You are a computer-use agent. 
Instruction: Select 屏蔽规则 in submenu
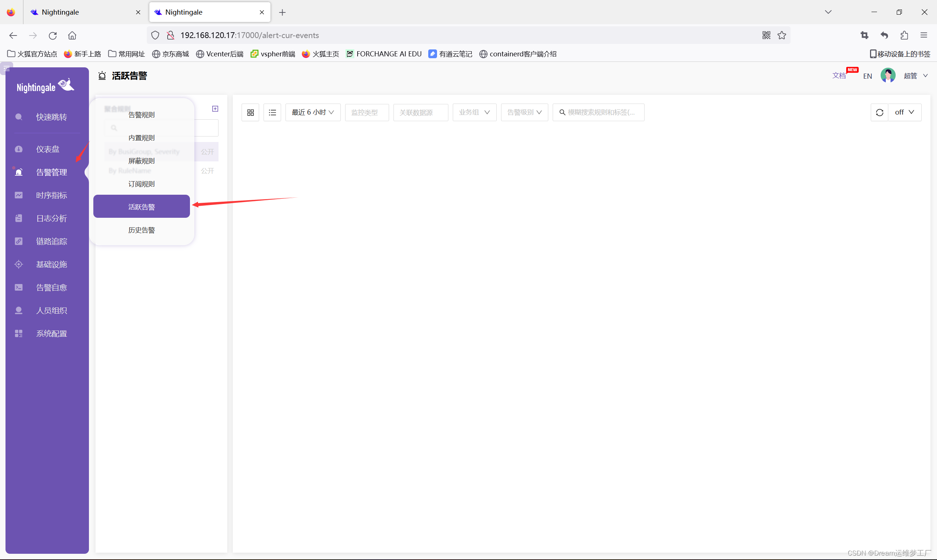coord(142,161)
